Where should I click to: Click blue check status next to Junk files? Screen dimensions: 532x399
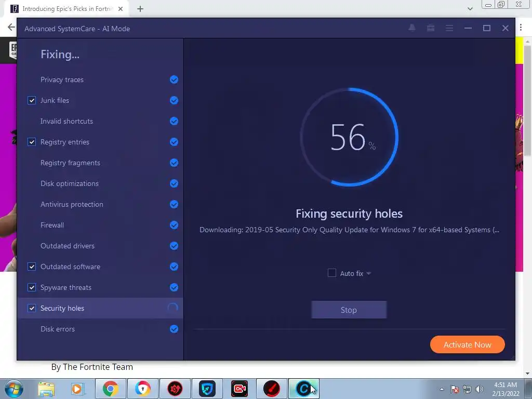[x=174, y=100]
